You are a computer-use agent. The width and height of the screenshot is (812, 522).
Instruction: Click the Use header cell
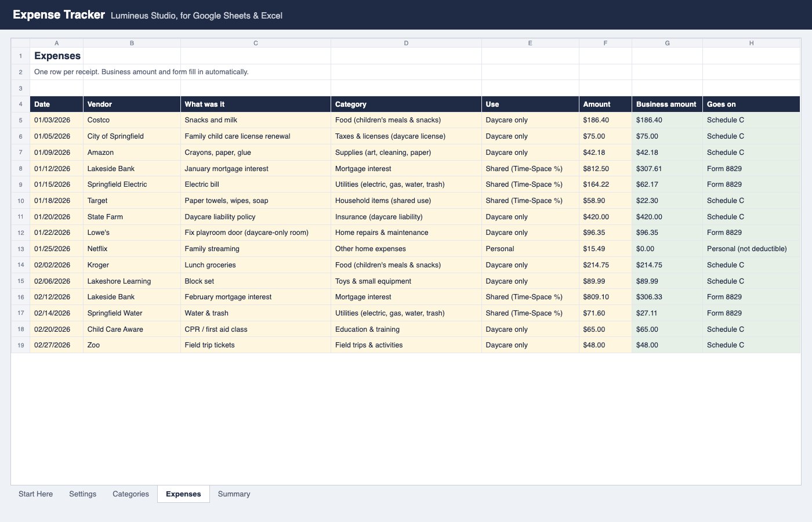click(530, 104)
